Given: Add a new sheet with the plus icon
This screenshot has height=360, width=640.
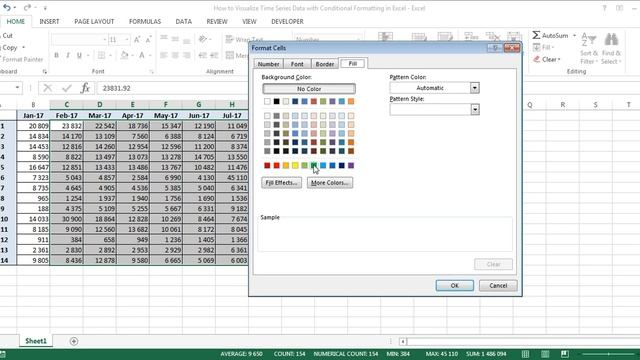Looking at the screenshot, I should pos(73,341).
